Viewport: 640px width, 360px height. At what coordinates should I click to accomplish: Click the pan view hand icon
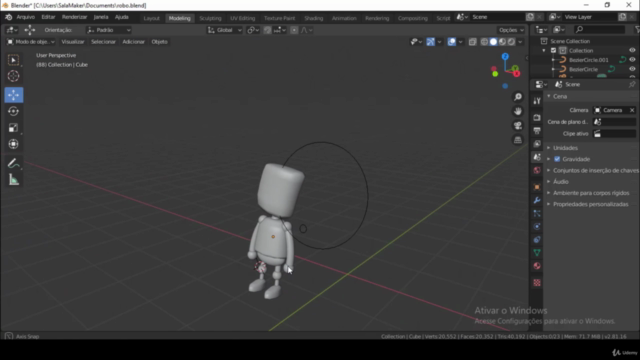click(518, 111)
